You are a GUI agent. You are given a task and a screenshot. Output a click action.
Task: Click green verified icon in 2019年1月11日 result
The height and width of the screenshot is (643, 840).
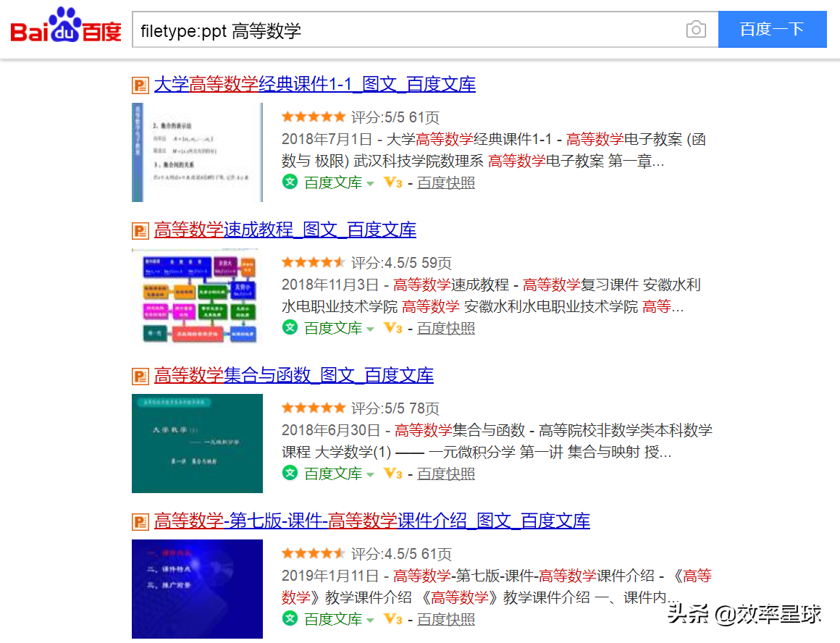[x=290, y=618]
